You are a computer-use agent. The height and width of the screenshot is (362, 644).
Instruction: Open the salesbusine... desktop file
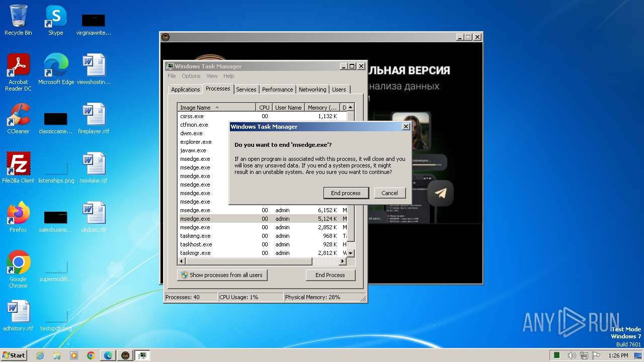pos(56,221)
